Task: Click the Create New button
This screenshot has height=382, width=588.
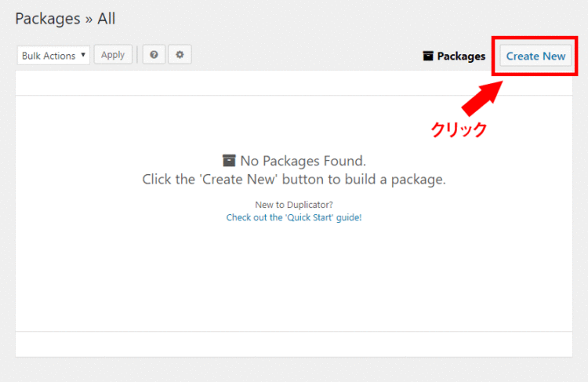Action: [535, 56]
